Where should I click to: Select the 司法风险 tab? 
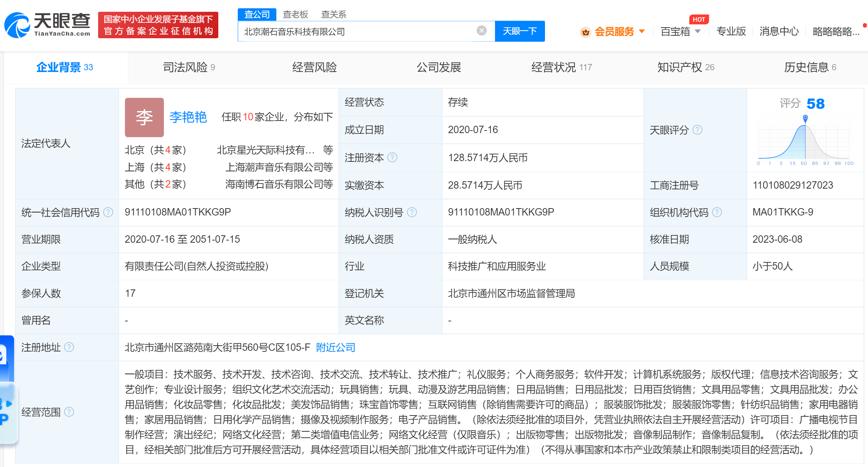189,67
